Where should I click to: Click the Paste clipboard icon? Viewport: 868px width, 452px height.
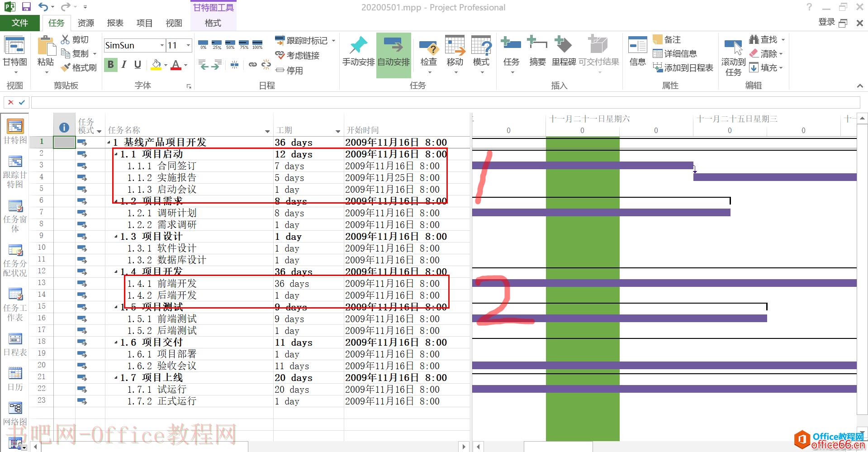(x=45, y=45)
